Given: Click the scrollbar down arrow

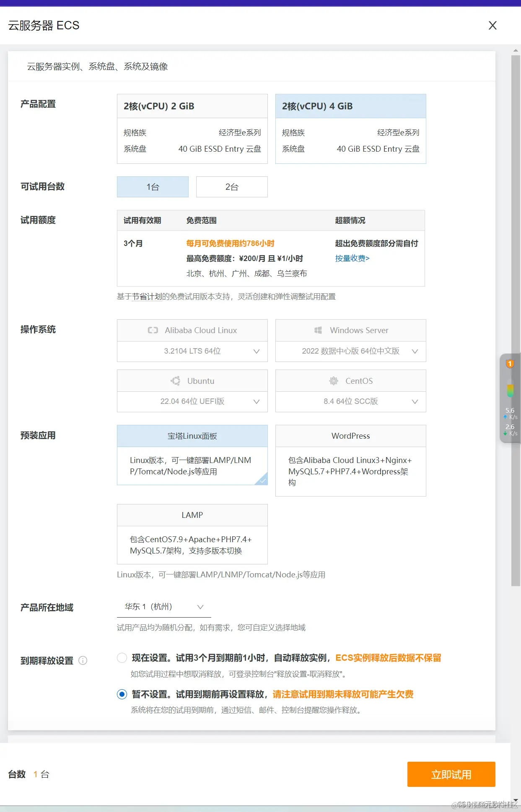Looking at the screenshot, I should (x=516, y=800).
